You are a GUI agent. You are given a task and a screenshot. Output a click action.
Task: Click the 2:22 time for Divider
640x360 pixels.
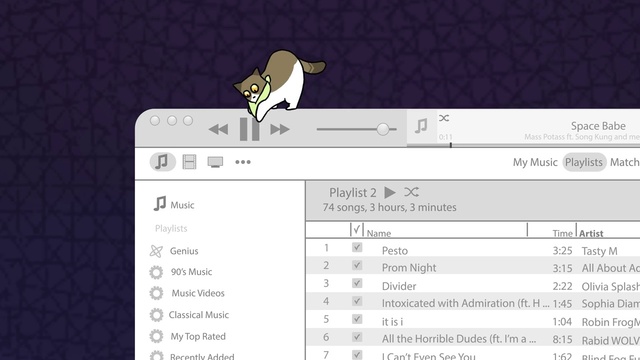pyautogui.click(x=562, y=286)
